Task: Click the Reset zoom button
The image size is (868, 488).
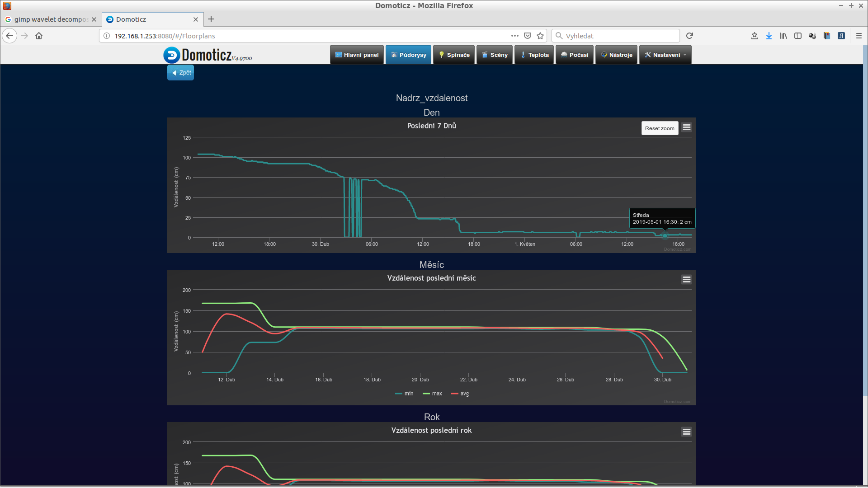Action: [659, 128]
